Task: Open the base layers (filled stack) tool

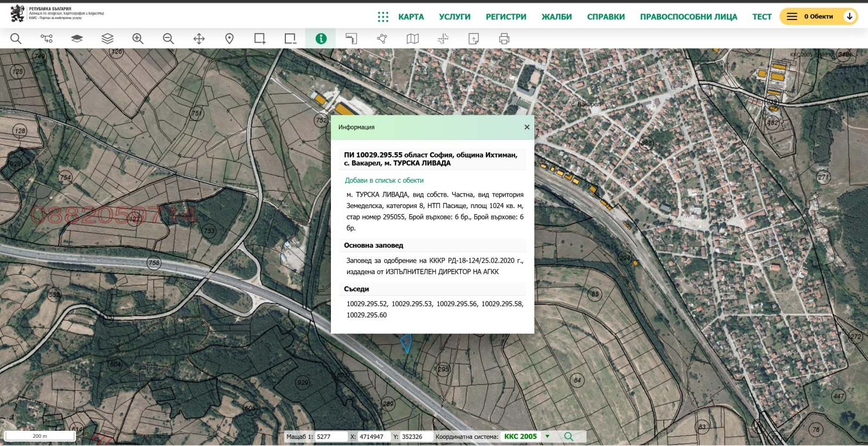Action: tap(77, 38)
